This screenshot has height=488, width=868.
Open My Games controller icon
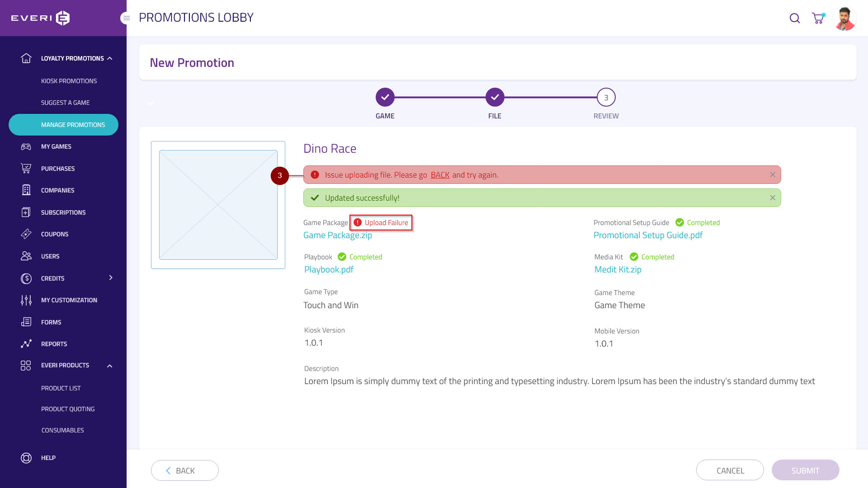[26, 146]
